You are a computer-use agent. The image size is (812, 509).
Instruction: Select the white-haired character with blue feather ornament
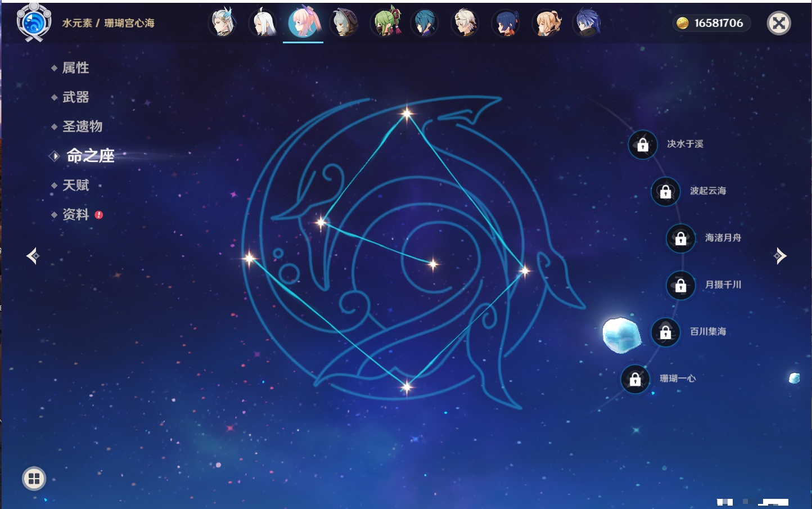[223, 23]
